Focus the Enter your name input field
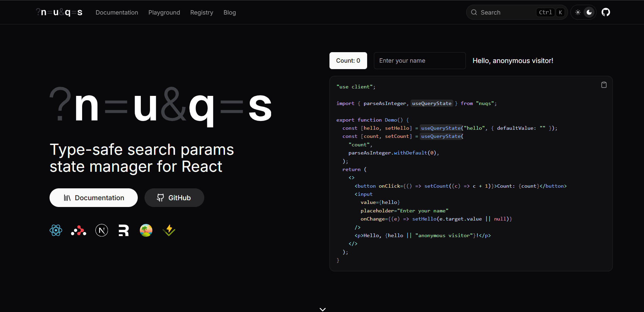Image resolution: width=644 pixels, height=312 pixels. pos(419,61)
